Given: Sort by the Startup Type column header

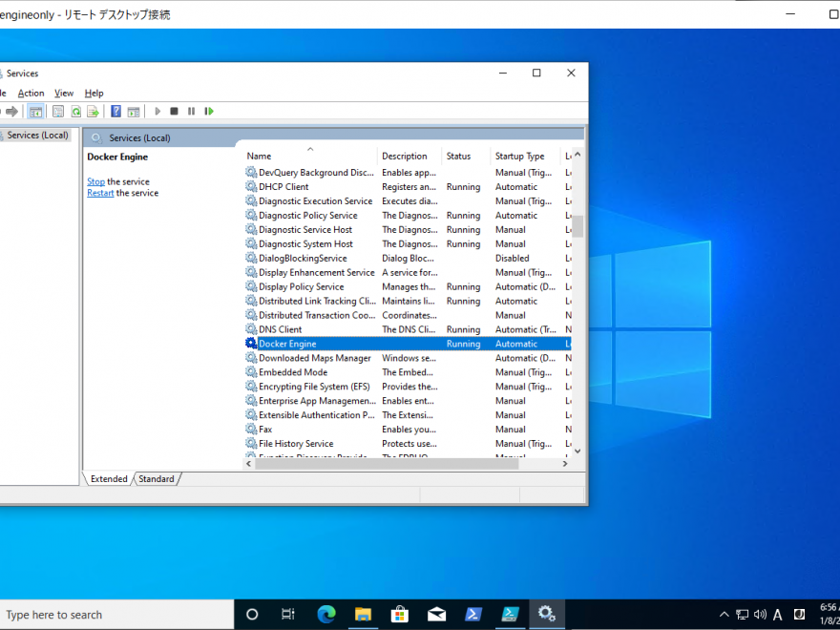Looking at the screenshot, I should coord(525,156).
